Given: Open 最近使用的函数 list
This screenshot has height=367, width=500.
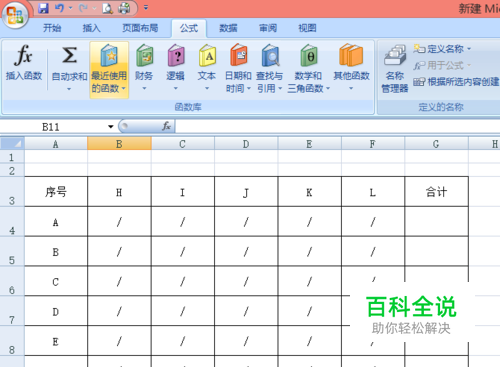Looking at the screenshot, I should 109,69.
